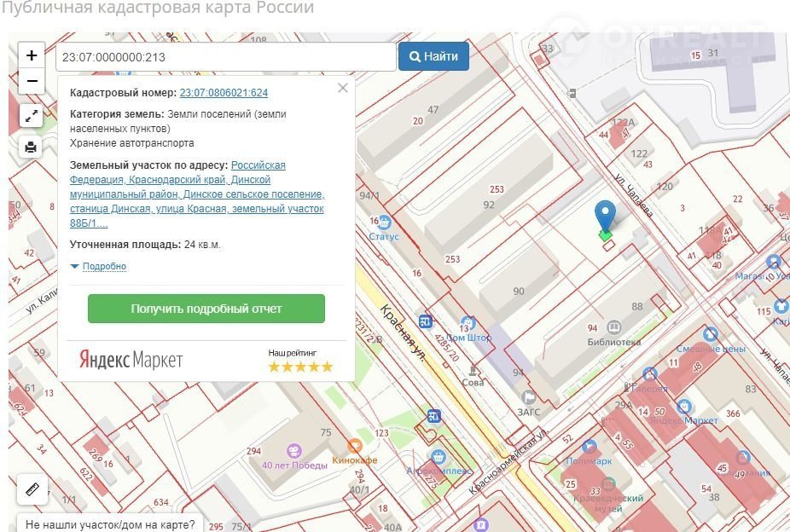Zoom out with the minus button
Image resolution: width=790 pixels, height=532 pixels.
(x=32, y=82)
